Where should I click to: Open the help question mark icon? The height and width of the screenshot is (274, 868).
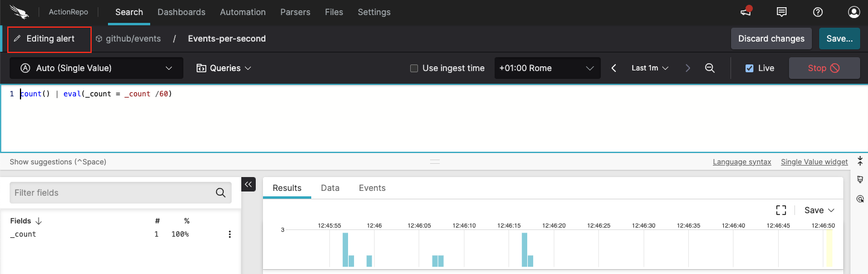818,12
